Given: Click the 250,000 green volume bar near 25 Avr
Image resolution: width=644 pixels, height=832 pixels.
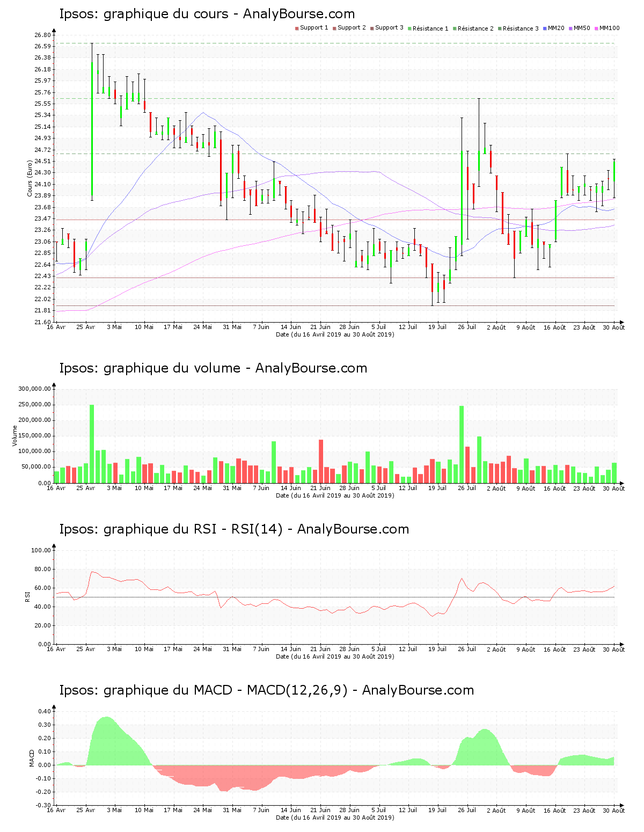Looking at the screenshot, I should (92, 444).
